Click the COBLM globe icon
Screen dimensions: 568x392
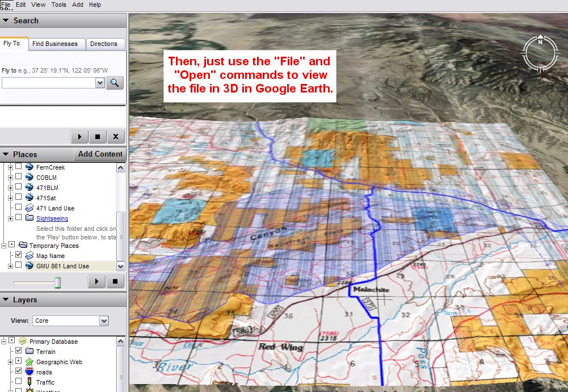coord(30,177)
